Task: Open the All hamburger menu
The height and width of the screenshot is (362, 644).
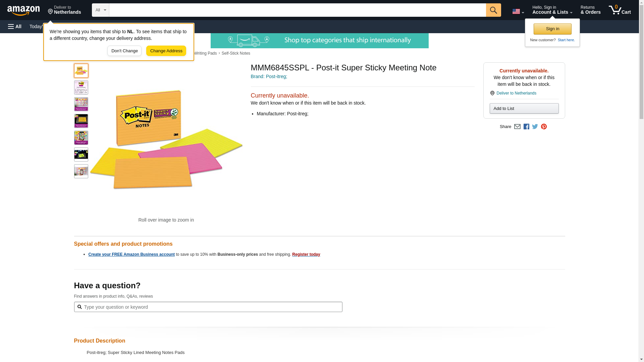Action: pyautogui.click(x=15, y=26)
